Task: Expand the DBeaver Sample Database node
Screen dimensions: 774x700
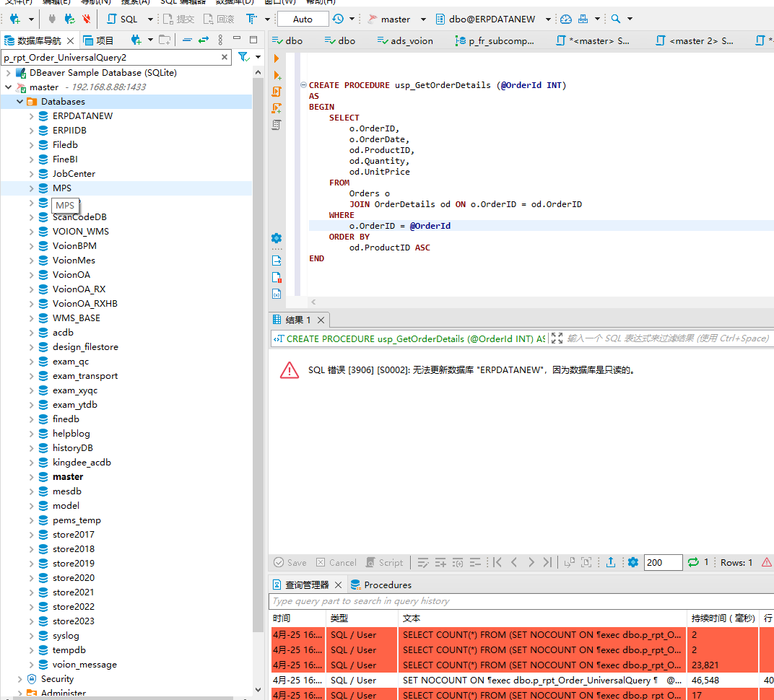Action: (9, 72)
